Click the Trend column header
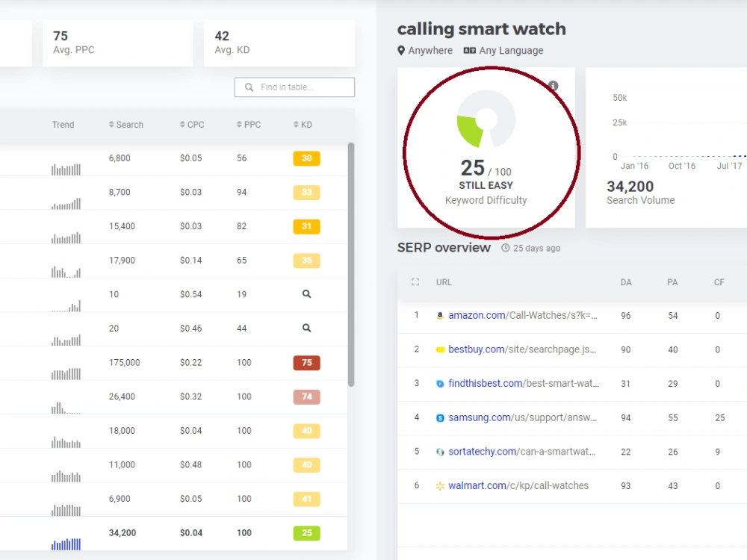This screenshot has height=560, width=747. pyautogui.click(x=63, y=125)
